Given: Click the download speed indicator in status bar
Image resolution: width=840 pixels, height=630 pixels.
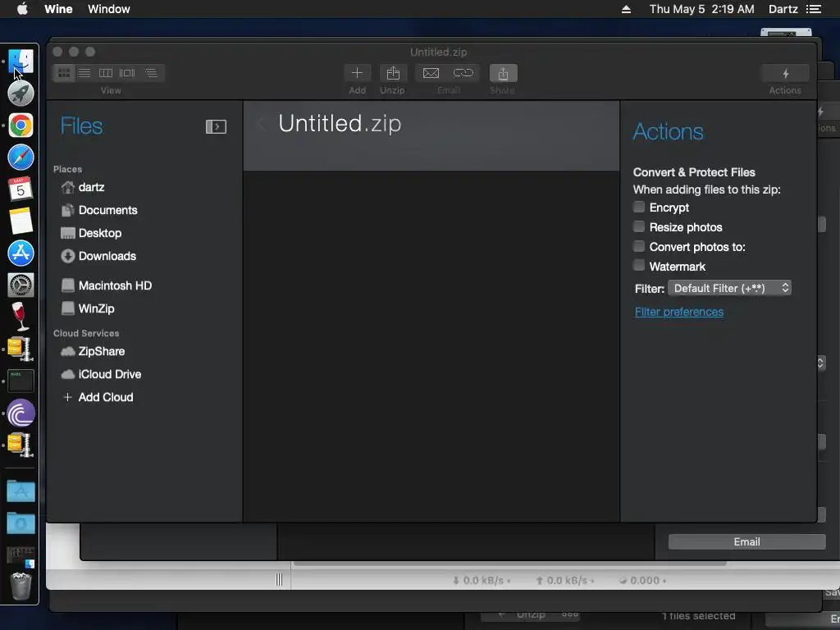Looking at the screenshot, I should pos(482,580).
